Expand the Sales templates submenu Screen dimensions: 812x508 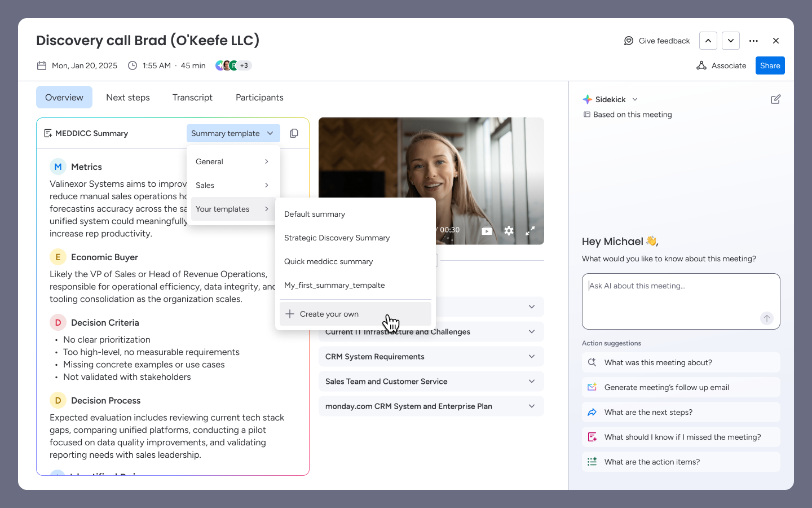[x=233, y=185]
